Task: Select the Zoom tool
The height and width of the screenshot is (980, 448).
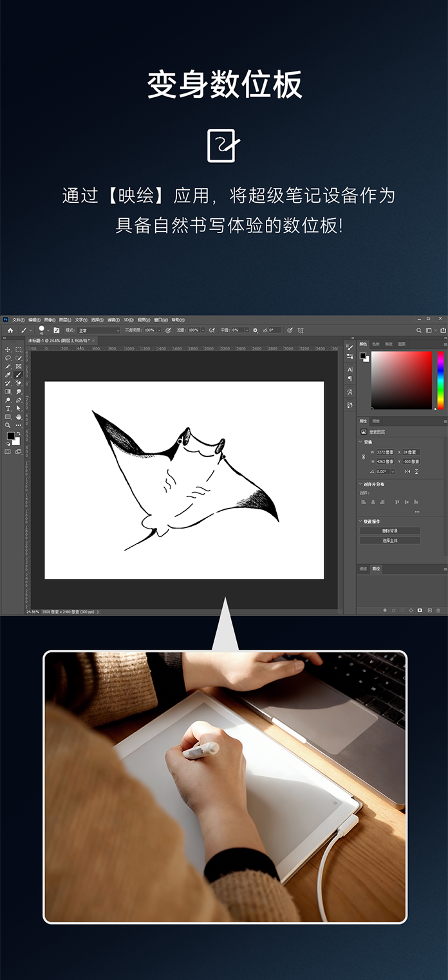Action: click(7, 425)
